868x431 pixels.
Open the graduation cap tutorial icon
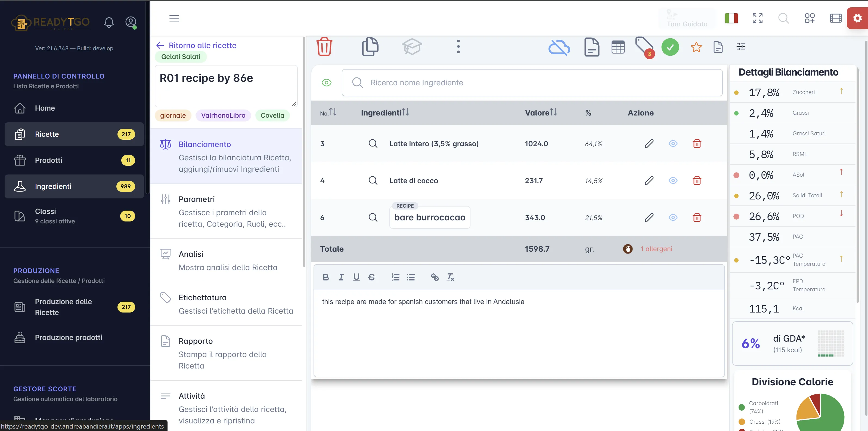412,46
